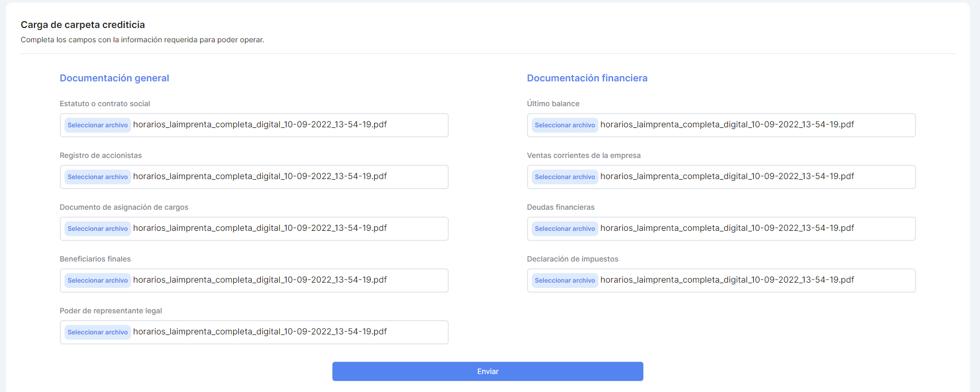980x392 pixels.
Task: Click the file name in Beneficiarios finales field
Action: coord(260,280)
